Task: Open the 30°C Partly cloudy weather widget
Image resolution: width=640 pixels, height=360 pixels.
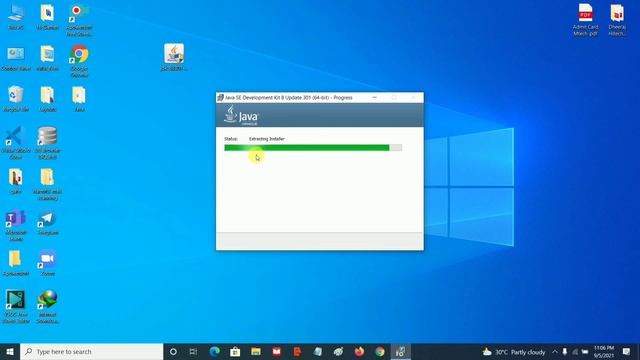Action: click(514, 352)
